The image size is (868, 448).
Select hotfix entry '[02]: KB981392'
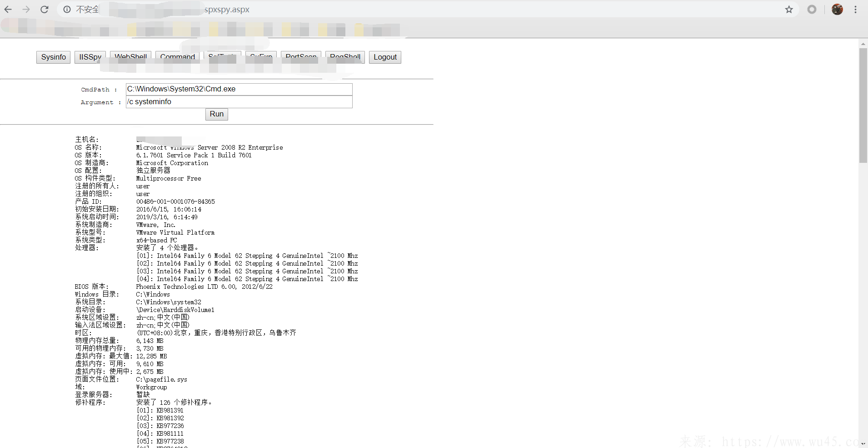160,418
